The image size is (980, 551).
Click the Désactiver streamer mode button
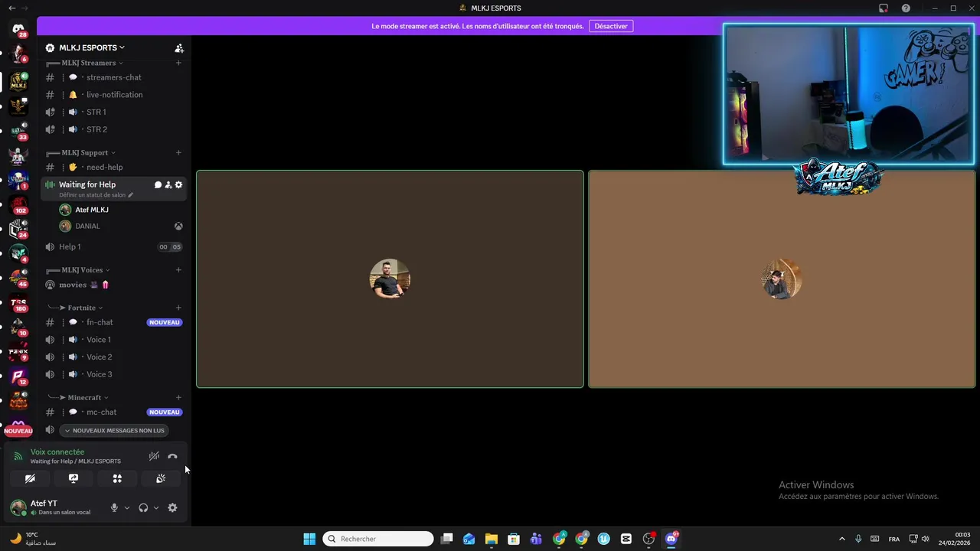pos(611,26)
